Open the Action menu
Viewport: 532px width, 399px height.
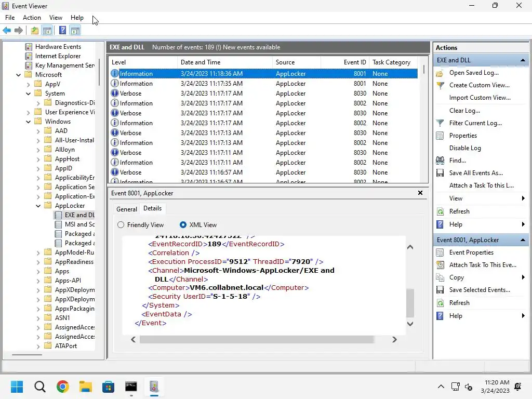(x=32, y=18)
